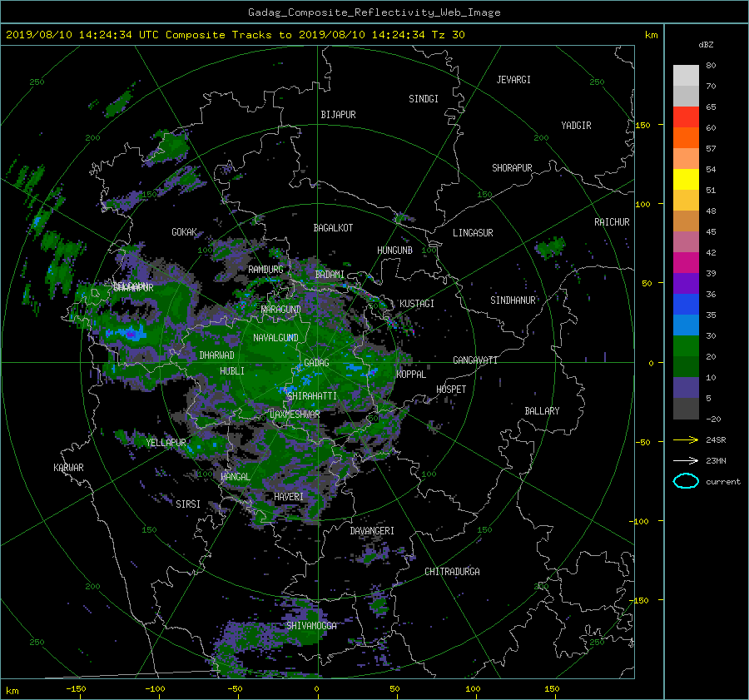Click the cyan current ellipse legend icon
The width and height of the screenshot is (749, 700).
click(686, 481)
